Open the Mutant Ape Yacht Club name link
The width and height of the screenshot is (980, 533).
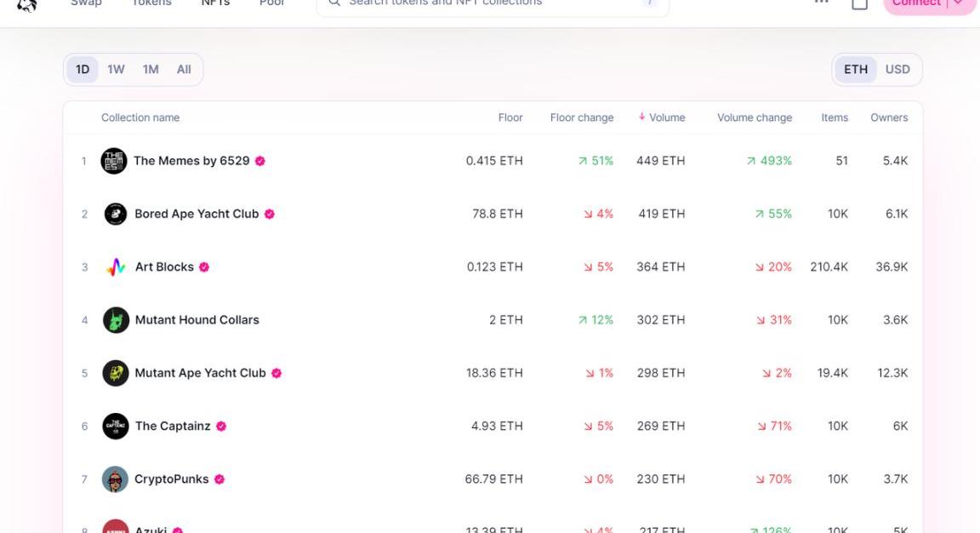click(x=201, y=373)
